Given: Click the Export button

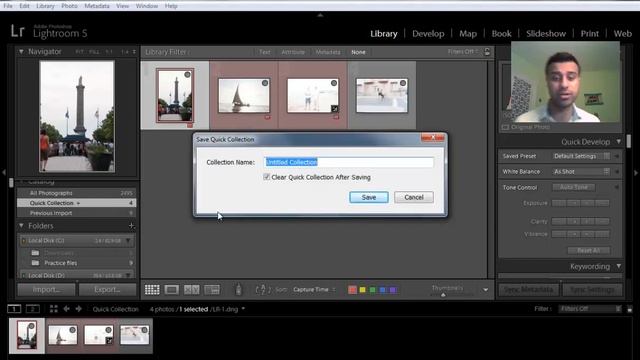Looking at the screenshot, I should [x=107, y=289].
